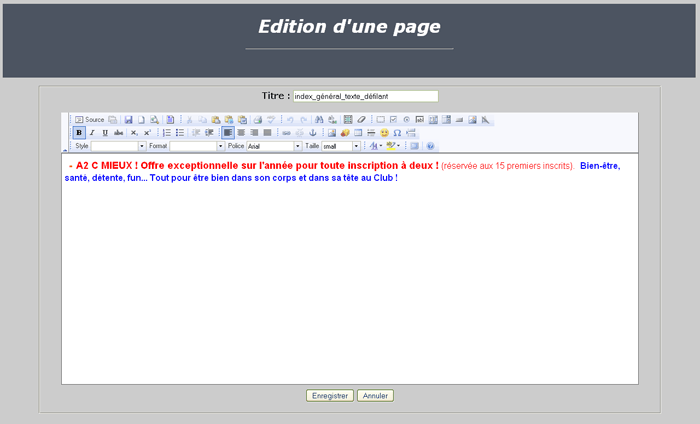Click Maximize editor size icon
The image size is (700, 424).
point(414,146)
